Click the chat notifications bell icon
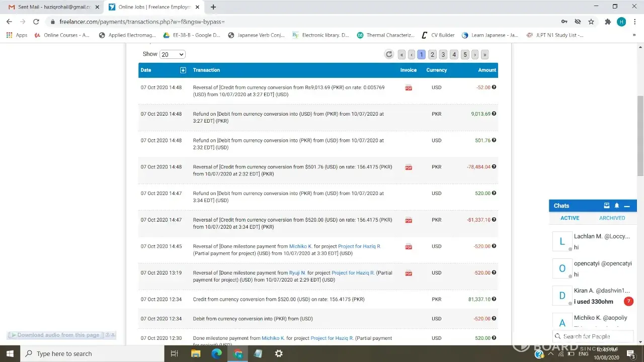The height and width of the screenshot is (362, 644). 617,206
